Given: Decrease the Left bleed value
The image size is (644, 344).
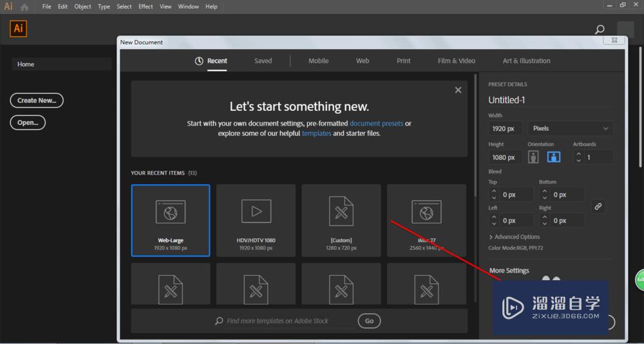Looking at the screenshot, I should pos(494,224).
